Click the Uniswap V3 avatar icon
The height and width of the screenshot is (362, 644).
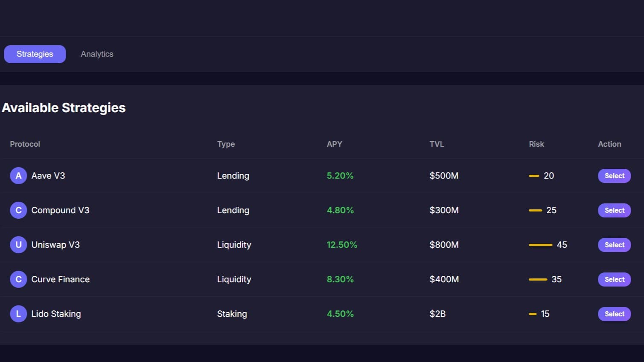tap(18, 245)
